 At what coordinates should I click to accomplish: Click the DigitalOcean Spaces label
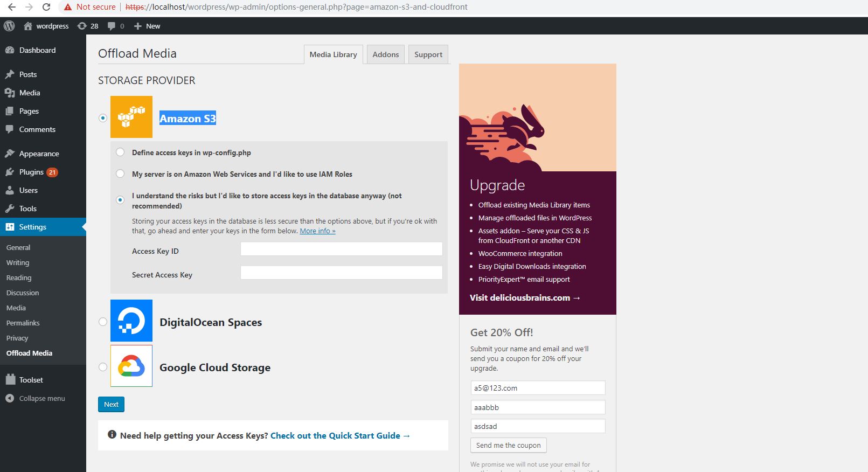(x=211, y=322)
